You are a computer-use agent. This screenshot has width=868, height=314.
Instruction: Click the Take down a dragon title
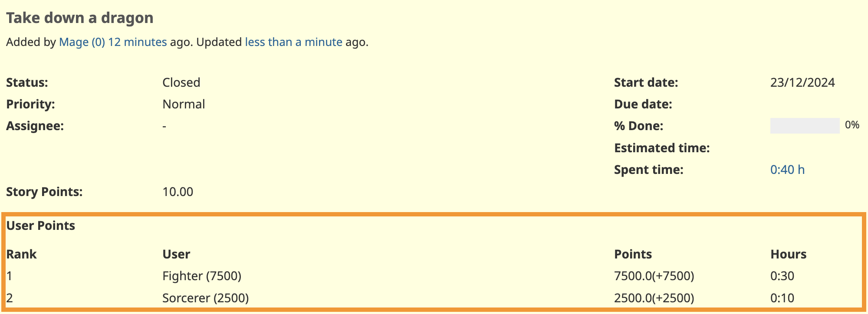click(x=80, y=18)
